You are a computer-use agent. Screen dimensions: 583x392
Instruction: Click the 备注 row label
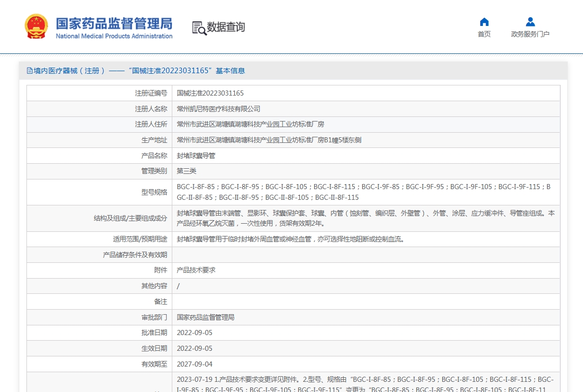(x=161, y=301)
